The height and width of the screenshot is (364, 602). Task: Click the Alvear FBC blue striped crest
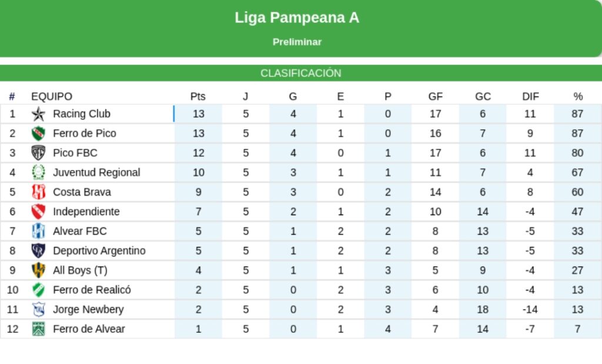point(38,231)
